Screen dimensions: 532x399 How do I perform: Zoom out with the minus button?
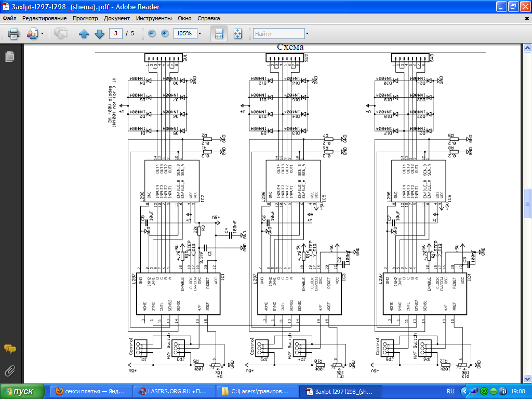pos(152,33)
